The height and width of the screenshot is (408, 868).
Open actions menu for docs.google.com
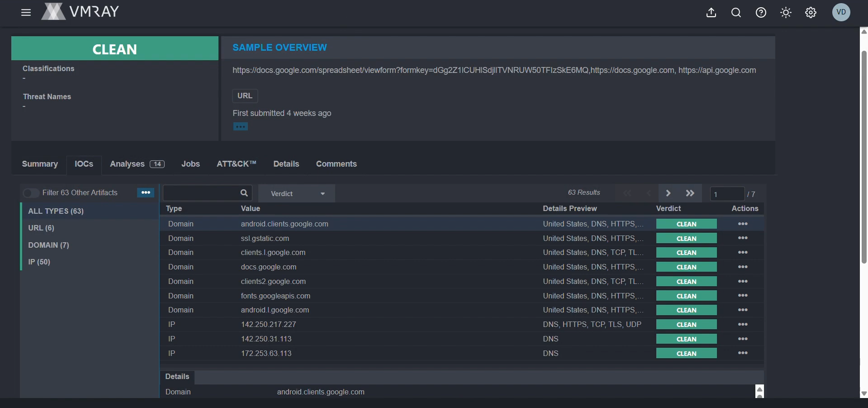(743, 267)
